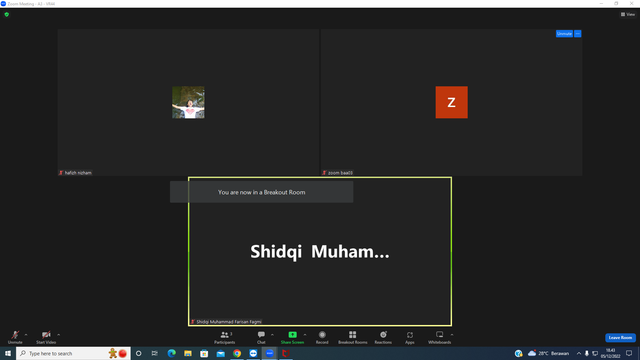Click the green Share Screen button
640x360 pixels.
click(x=292, y=337)
